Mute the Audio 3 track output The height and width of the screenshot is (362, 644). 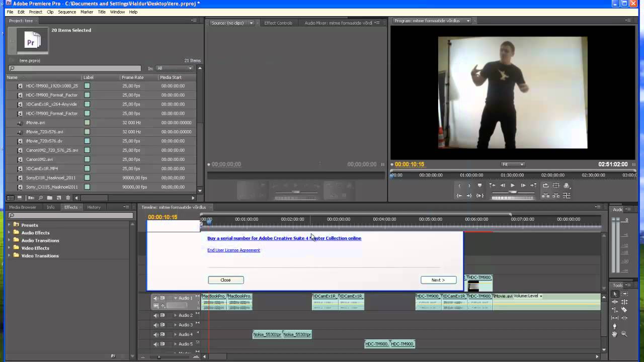pyautogui.click(x=155, y=325)
